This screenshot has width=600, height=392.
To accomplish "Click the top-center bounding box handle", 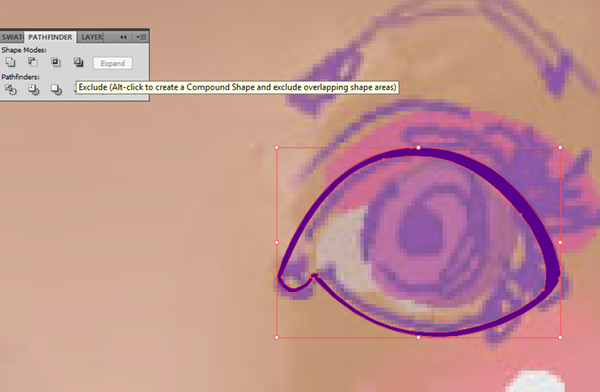I will [x=418, y=147].
